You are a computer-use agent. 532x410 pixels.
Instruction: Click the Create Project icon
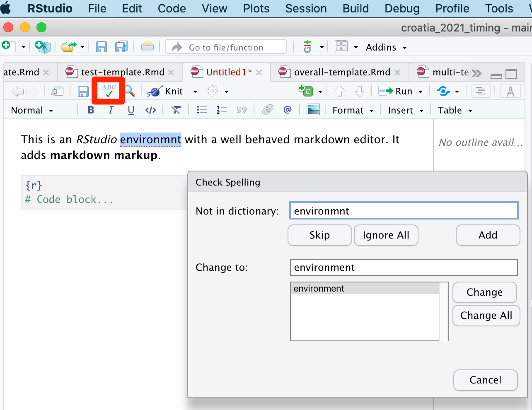point(43,47)
